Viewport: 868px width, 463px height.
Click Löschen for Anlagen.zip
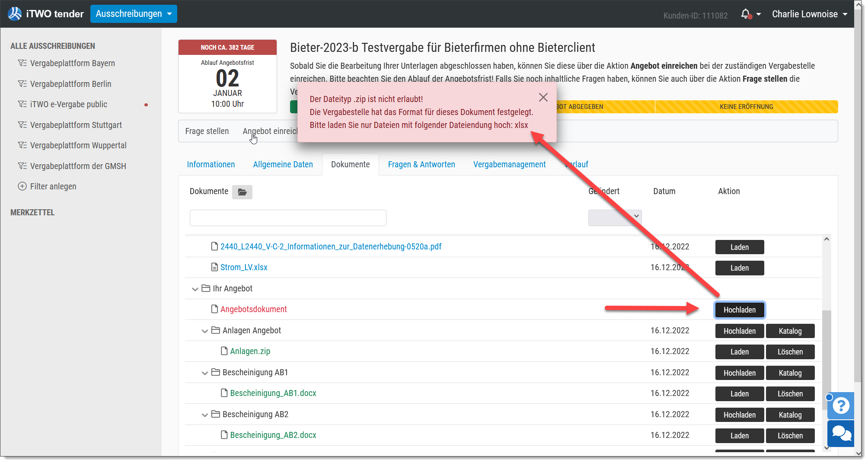pyautogui.click(x=790, y=352)
